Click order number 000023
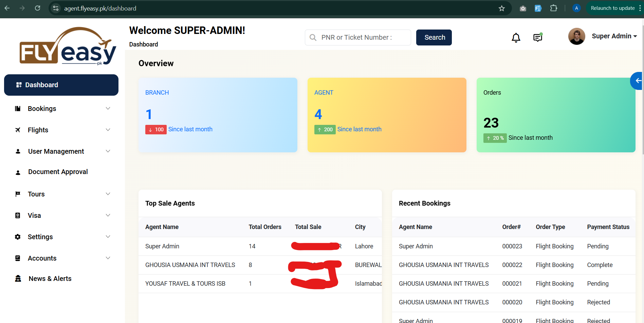Screen dimensions: 644x323 click(x=512, y=246)
